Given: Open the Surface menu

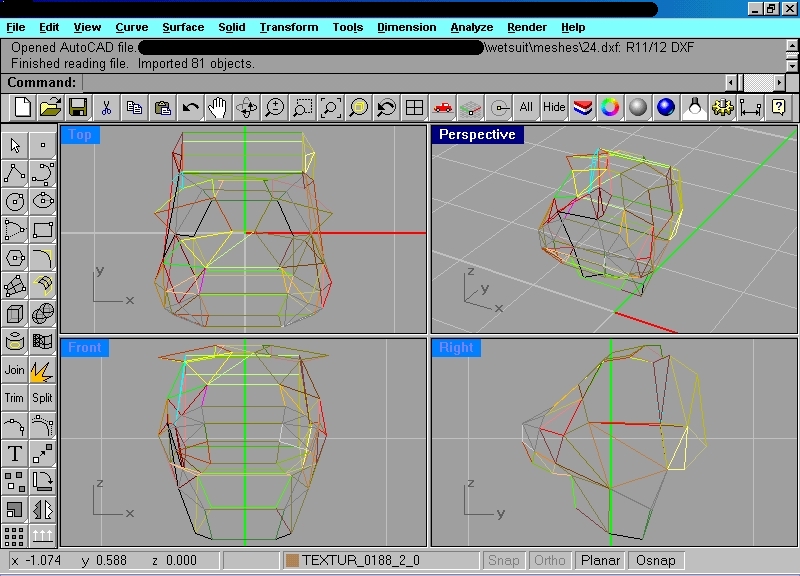Looking at the screenshot, I should 182,27.
